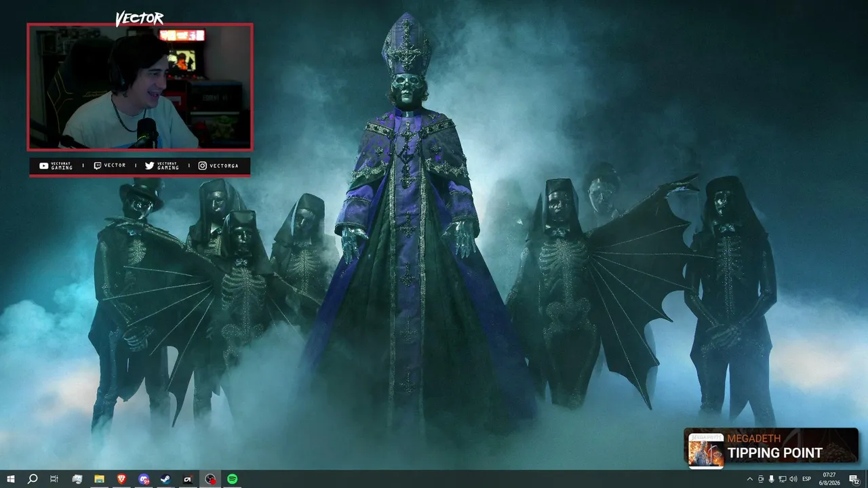Click the Instagram logo in the social bar

coord(202,165)
